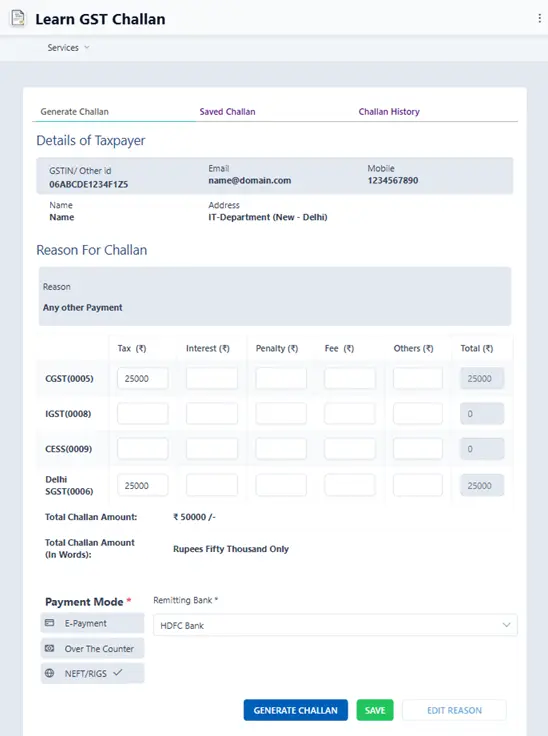548x736 pixels.
Task: Click the amount ₹ 50000 /-
Action: tap(194, 517)
